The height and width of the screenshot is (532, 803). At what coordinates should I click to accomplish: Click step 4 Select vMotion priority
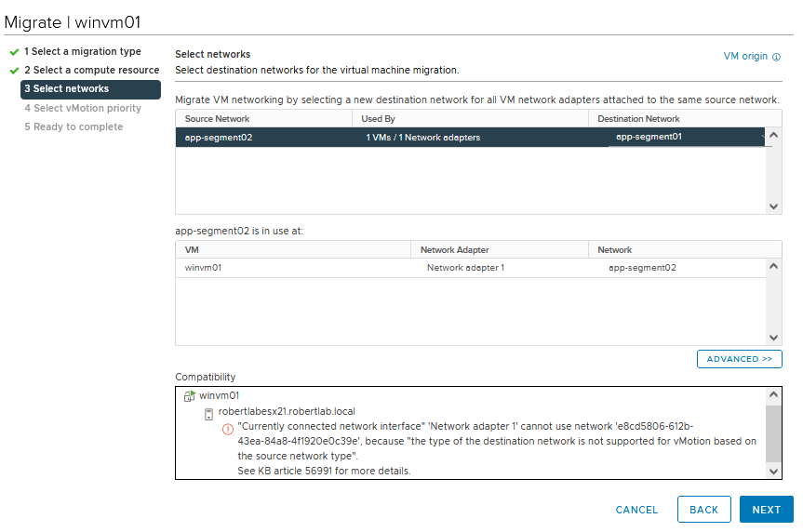(x=83, y=108)
